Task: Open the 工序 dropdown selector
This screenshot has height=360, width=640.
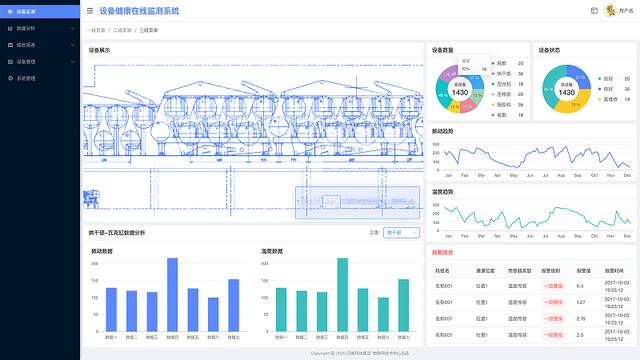Action: click(401, 233)
